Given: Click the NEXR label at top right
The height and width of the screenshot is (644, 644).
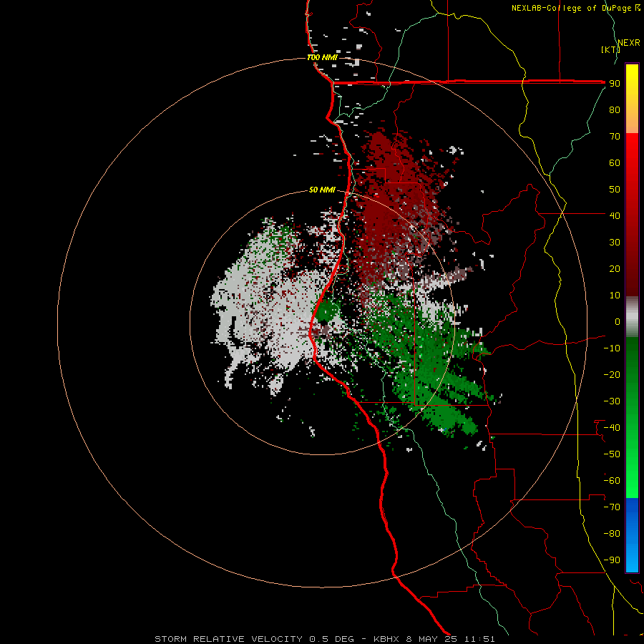Looking at the screenshot, I should click(629, 43).
